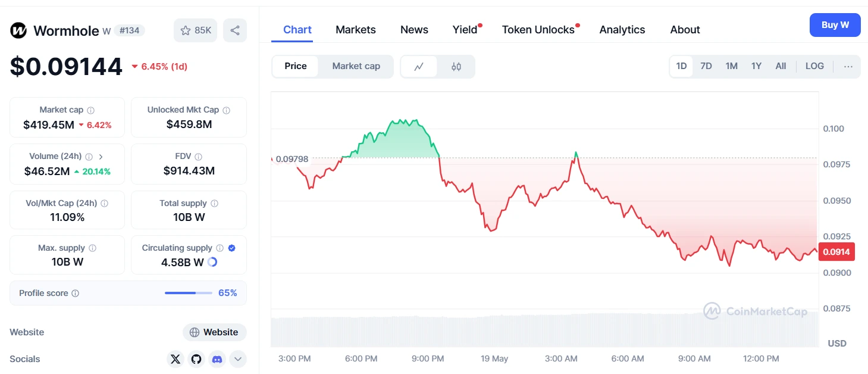Viewport: 868px width, 374px height.
Task: Add Wormhole to watchlist via star button
Action: coord(196,30)
